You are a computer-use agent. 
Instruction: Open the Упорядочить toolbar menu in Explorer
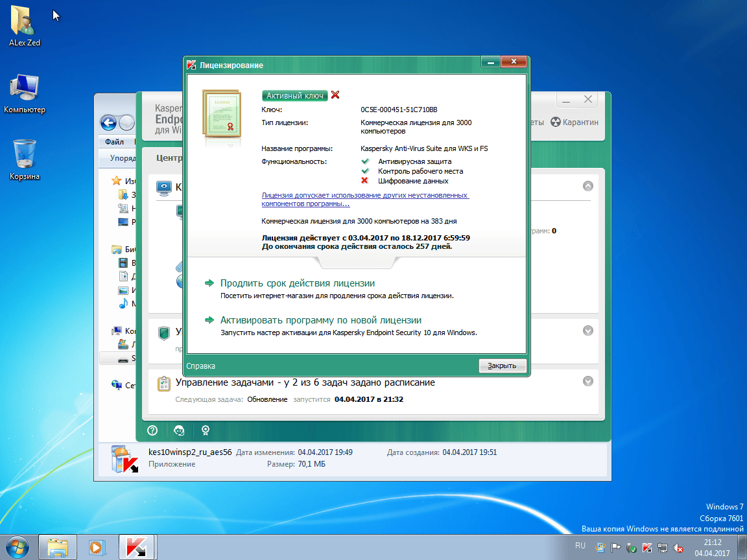(123, 157)
